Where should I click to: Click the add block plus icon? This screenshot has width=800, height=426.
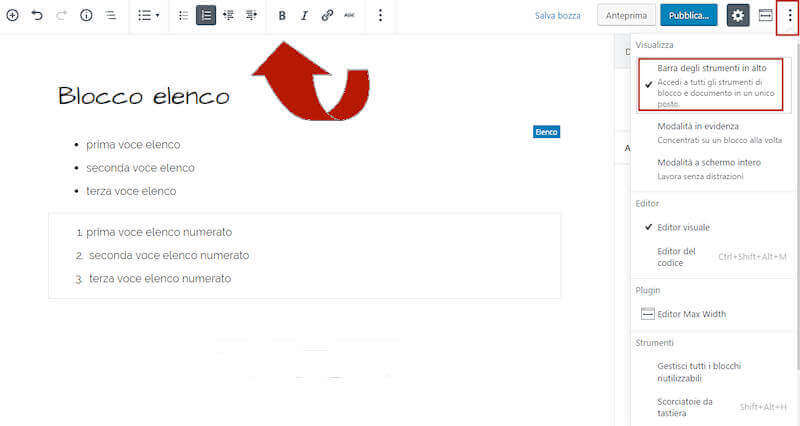[x=13, y=16]
